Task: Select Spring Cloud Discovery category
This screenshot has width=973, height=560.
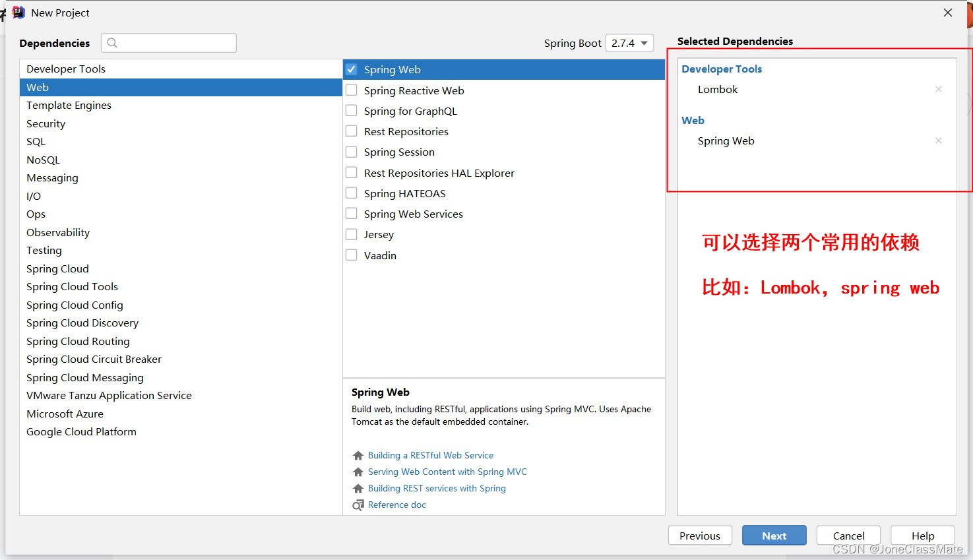Action: tap(181, 323)
